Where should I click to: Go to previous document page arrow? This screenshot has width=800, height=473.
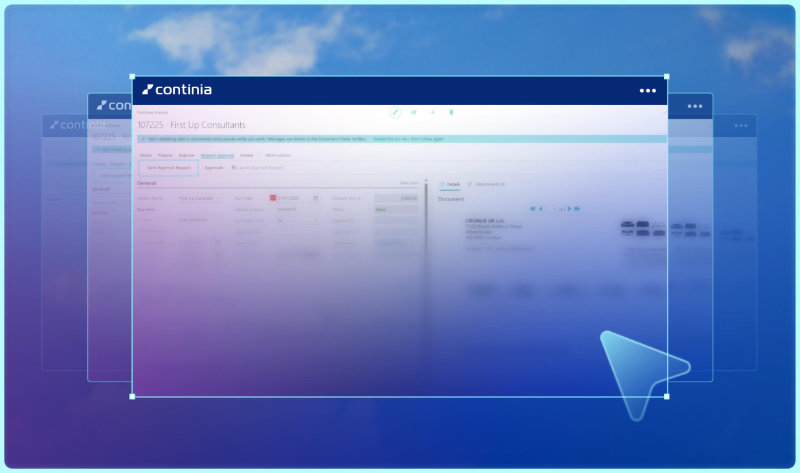pyautogui.click(x=541, y=209)
